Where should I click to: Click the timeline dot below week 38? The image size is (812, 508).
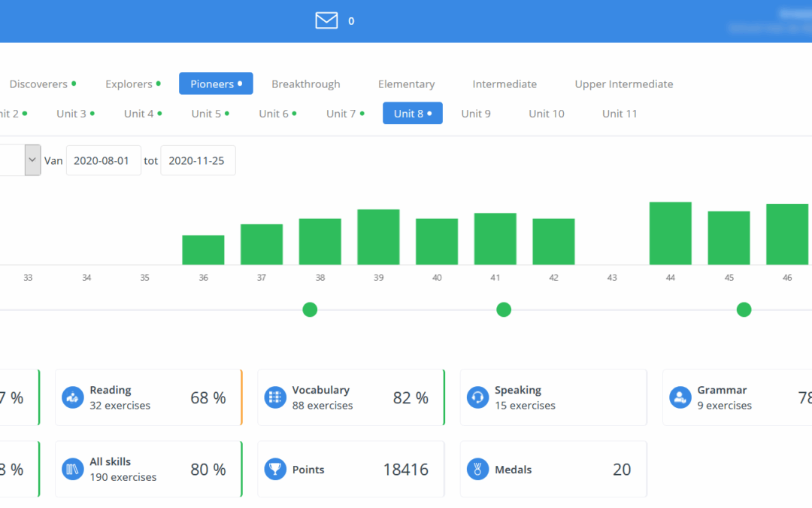pyautogui.click(x=310, y=309)
